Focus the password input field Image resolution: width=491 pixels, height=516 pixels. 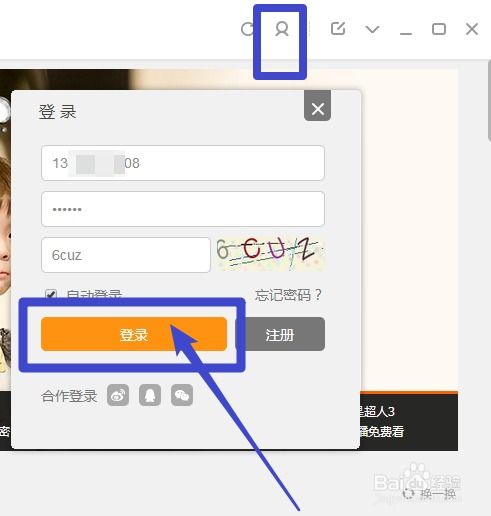tap(183, 209)
